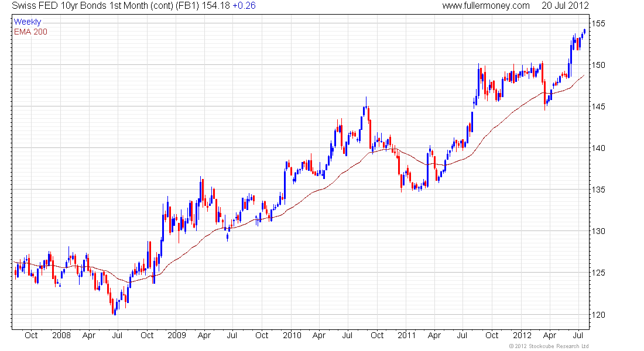Open the www.fullermoney.com source text

tap(486, 5)
